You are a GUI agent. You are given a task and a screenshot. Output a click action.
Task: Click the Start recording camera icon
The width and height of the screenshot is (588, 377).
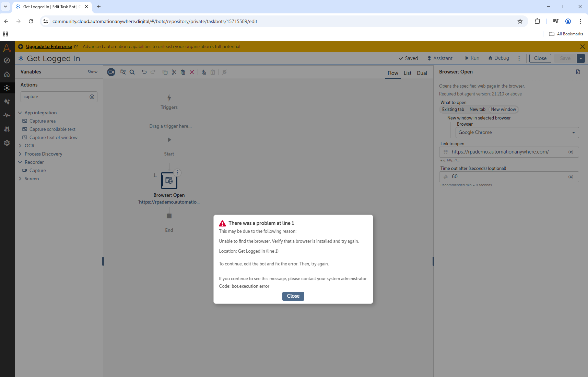click(x=111, y=72)
